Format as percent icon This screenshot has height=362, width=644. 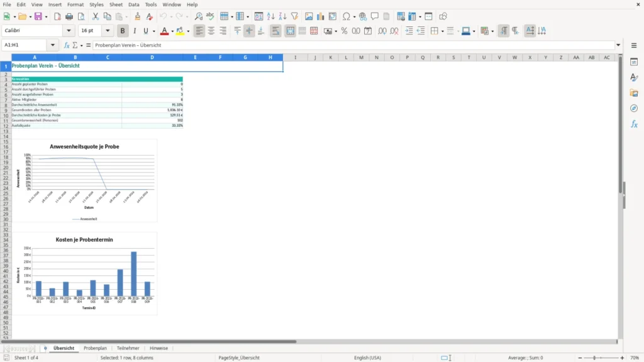pyautogui.click(x=344, y=31)
